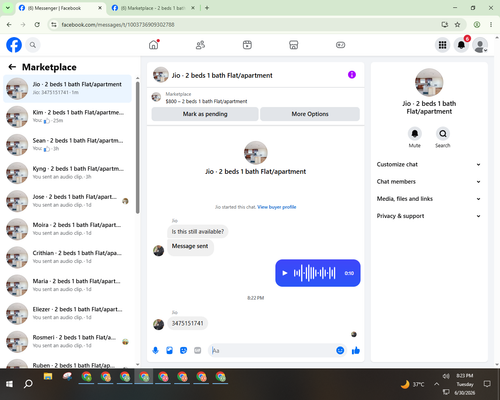
Task: Expand Privacy & support section
Action: 429,216
